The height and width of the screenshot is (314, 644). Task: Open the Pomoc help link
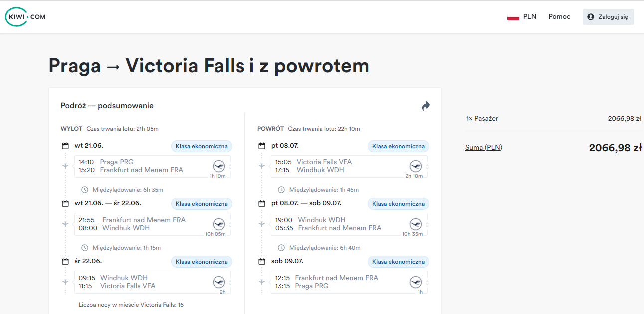coord(559,17)
